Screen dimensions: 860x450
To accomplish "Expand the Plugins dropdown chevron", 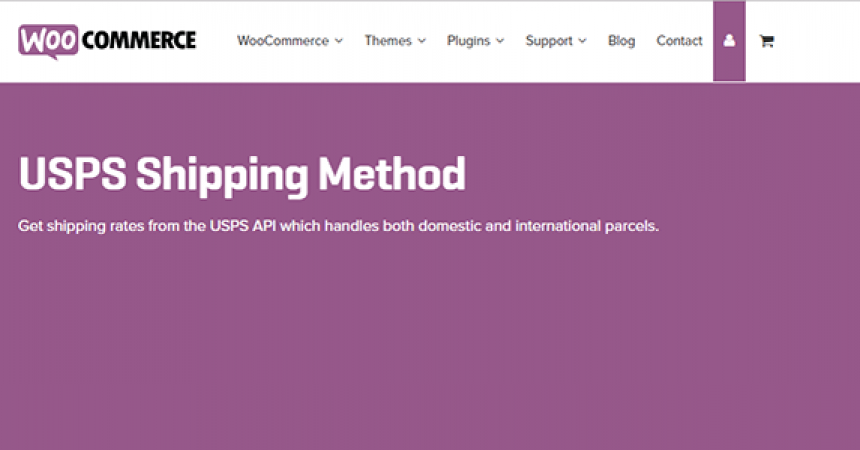I will pos(500,41).
